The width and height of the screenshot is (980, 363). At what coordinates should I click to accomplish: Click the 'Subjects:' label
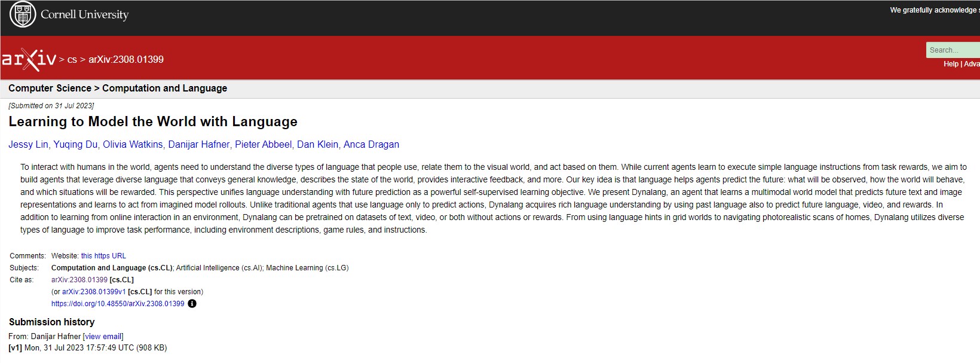coord(24,268)
